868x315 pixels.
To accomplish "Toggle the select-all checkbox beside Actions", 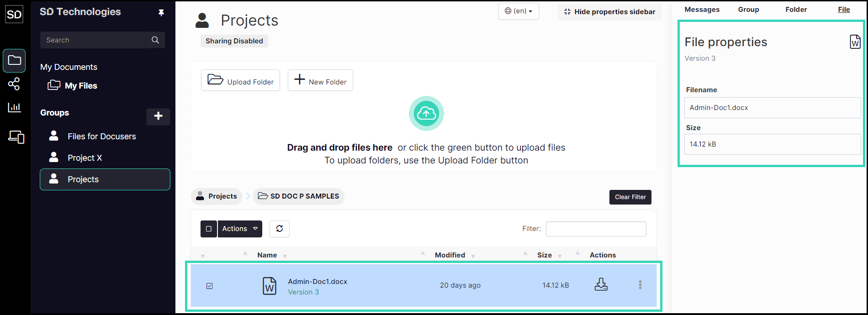I will click(209, 229).
